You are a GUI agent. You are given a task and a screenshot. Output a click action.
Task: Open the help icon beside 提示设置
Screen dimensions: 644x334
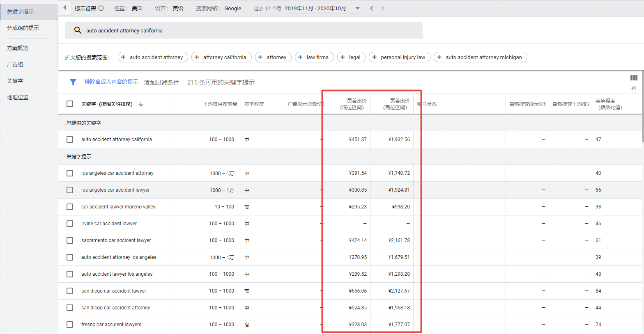[x=101, y=8]
